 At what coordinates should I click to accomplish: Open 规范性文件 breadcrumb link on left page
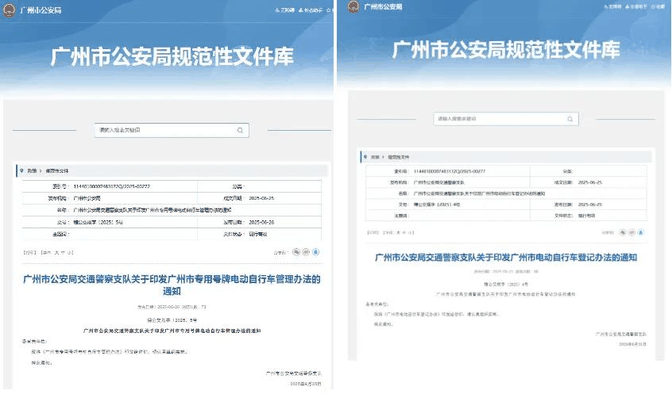pos(57,171)
